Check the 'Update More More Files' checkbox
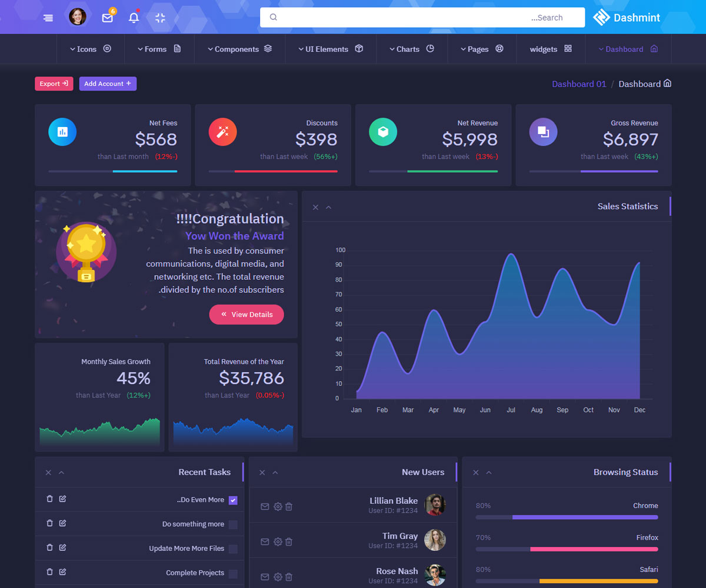Screen dimensions: 706x588 [233, 549]
